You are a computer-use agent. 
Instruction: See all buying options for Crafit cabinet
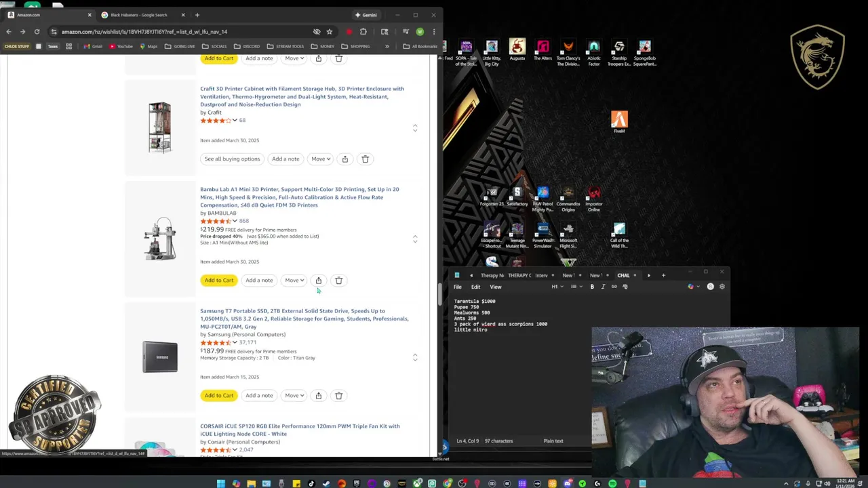tap(232, 159)
